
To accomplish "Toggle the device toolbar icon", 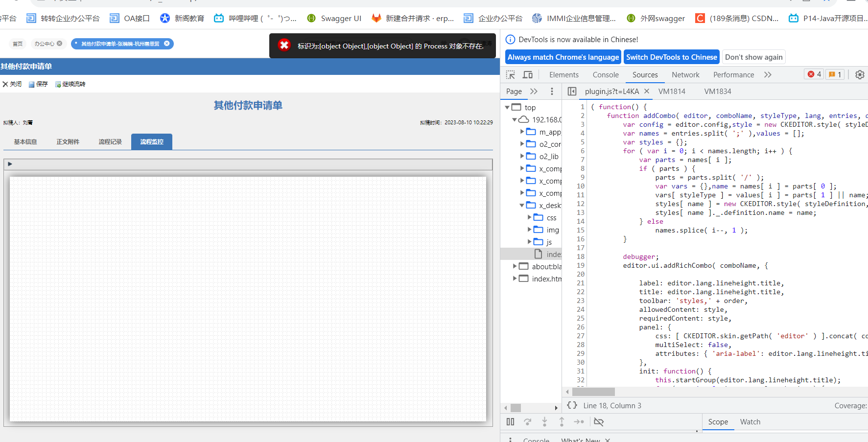I will (x=528, y=75).
